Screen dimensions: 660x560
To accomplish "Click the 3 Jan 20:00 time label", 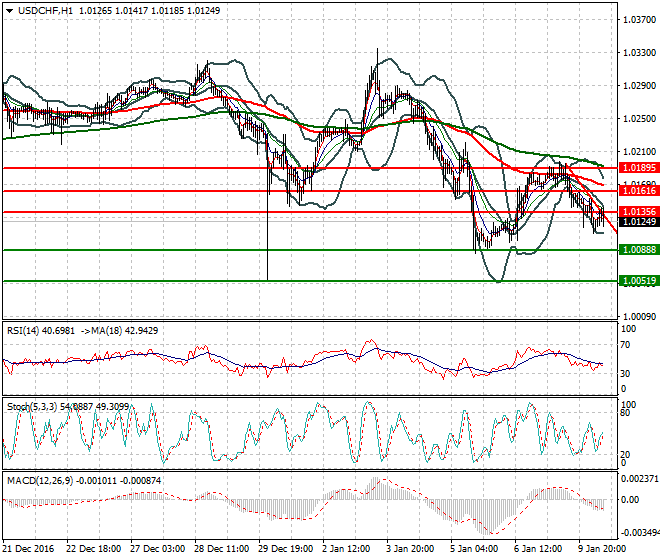I will coord(410,549).
